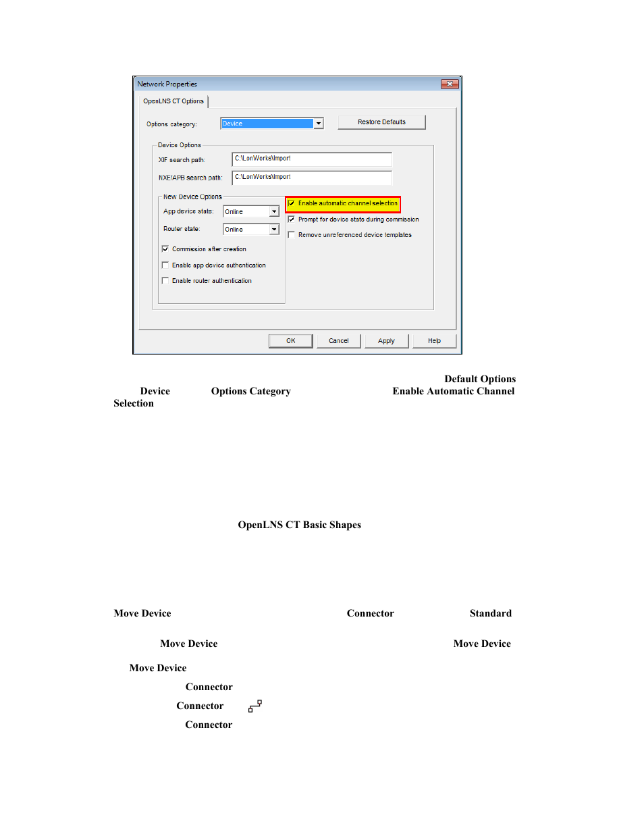Click the 'OpenLNS CT Basic Shapes' text

pos(300,525)
